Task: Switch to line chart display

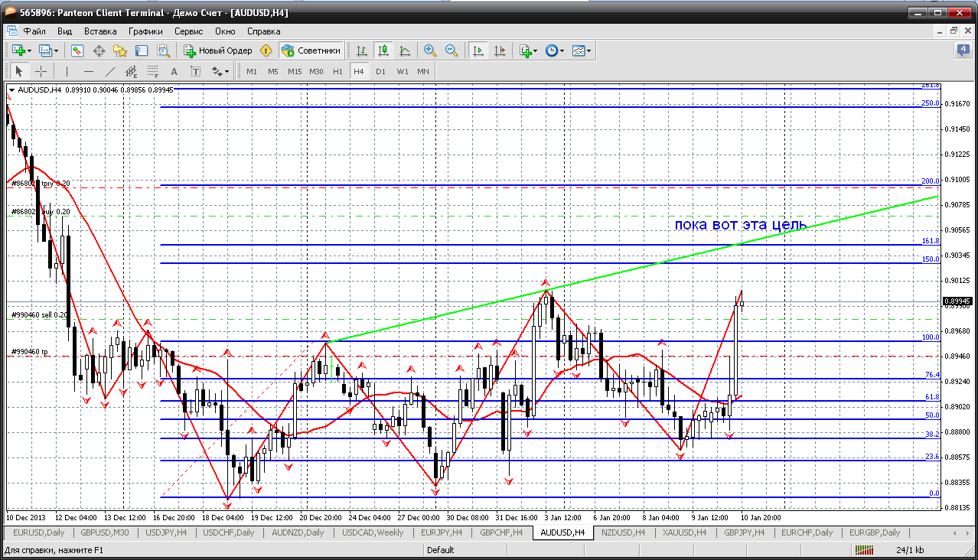Action: 405,50
